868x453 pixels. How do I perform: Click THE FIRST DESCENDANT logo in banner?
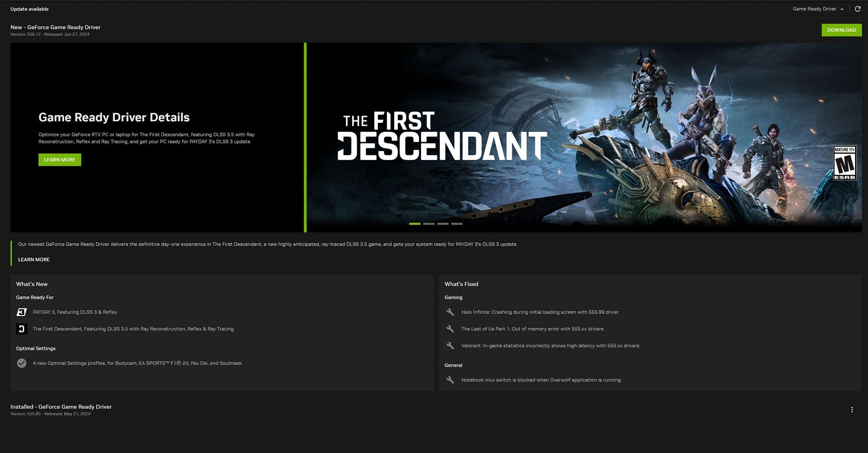coord(442,136)
